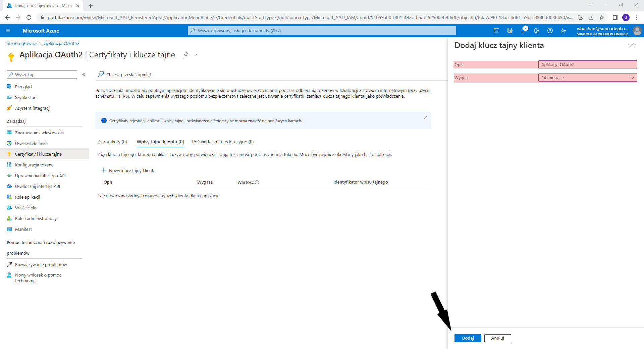The image size is (644, 349).
Task: Follow the Aplikacja OAuth2 breadcrumb
Action: coord(62,43)
